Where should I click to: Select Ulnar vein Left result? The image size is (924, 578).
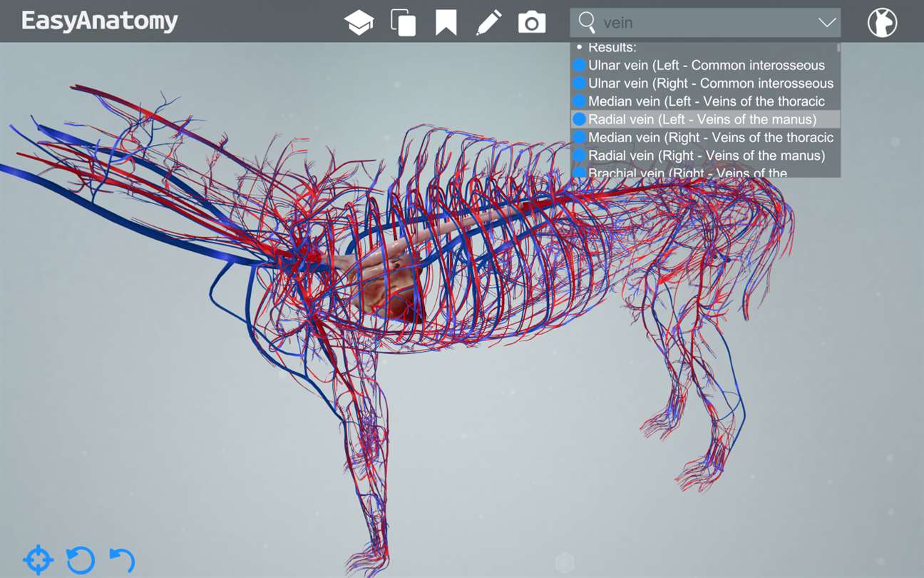[705, 65]
